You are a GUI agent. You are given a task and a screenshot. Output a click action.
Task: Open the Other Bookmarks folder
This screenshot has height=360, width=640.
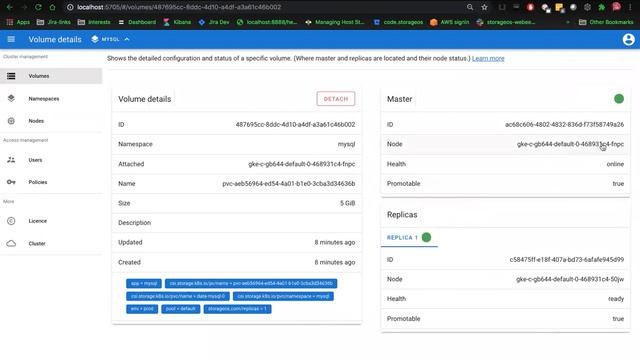tap(606, 22)
